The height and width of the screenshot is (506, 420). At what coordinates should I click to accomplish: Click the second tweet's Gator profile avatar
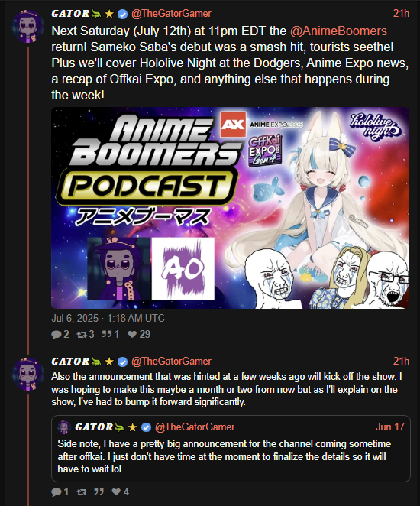pos(28,374)
